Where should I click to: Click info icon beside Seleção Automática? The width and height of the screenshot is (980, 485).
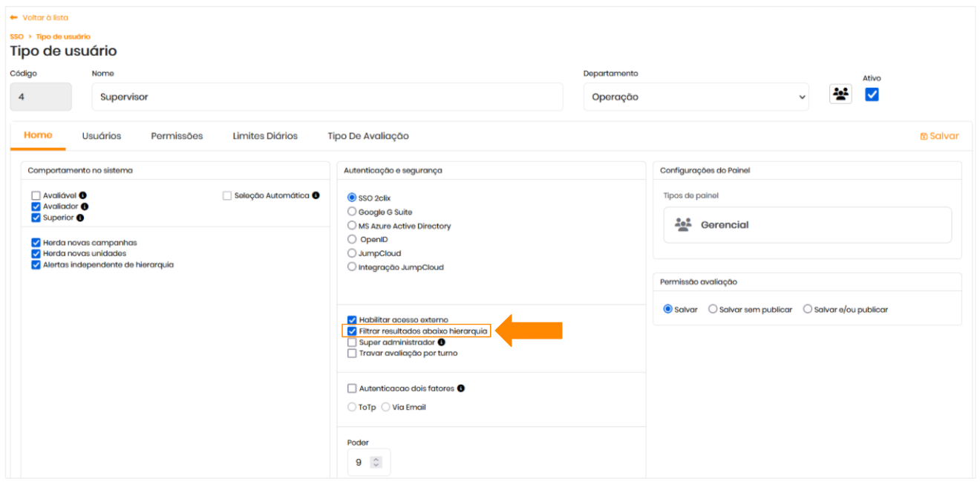click(316, 195)
